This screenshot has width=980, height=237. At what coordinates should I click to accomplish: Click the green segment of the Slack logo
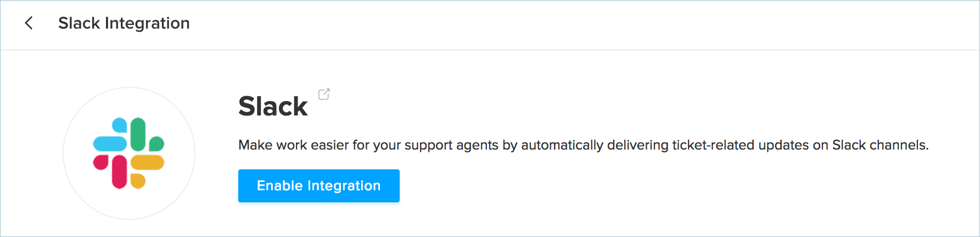pyautogui.click(x=138, y=134)
